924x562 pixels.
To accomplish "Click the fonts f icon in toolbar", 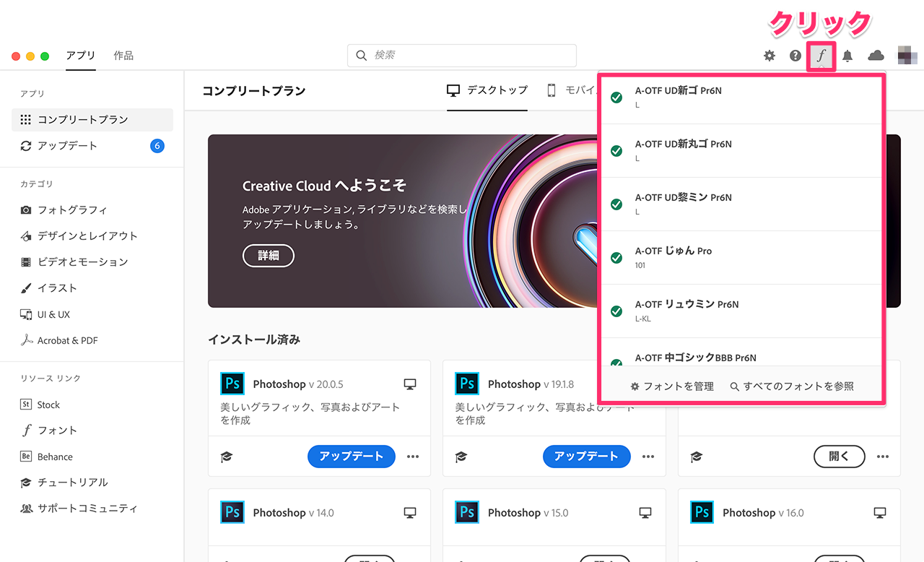I will tap(821, 56).
